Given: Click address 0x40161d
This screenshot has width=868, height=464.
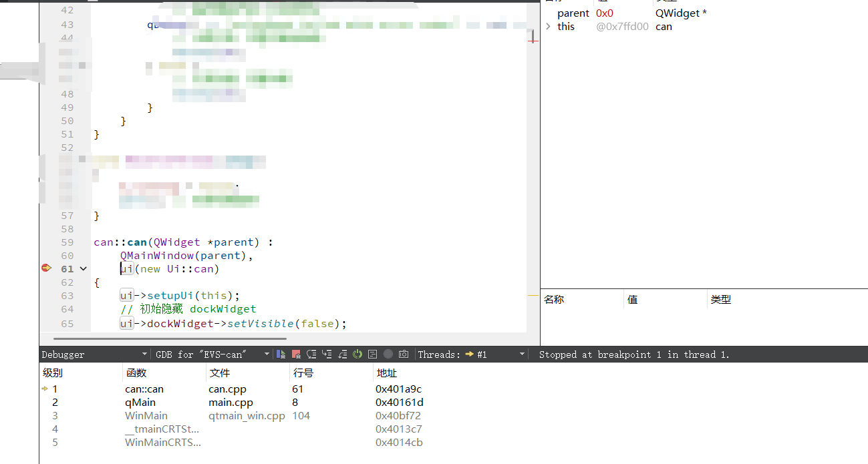Looking at the screenshot, I should pyautogui.click(x=400, y=402).
